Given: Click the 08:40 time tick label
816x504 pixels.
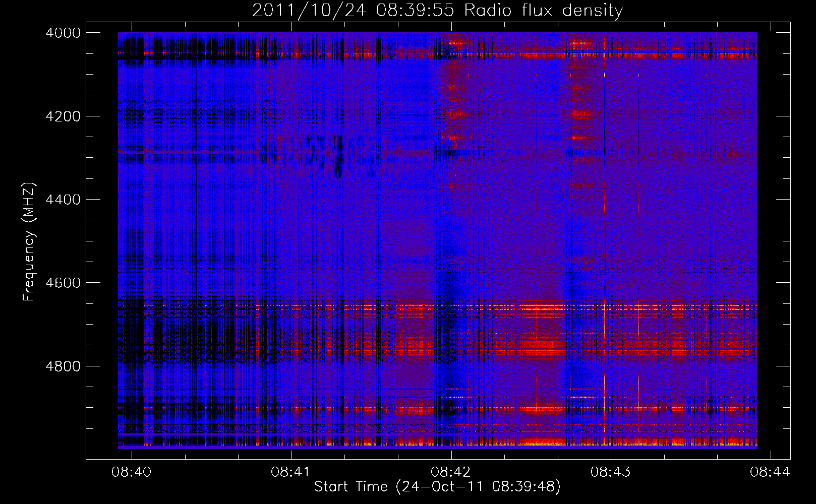Looking at the screenshot, I should [x=132, y=472].
